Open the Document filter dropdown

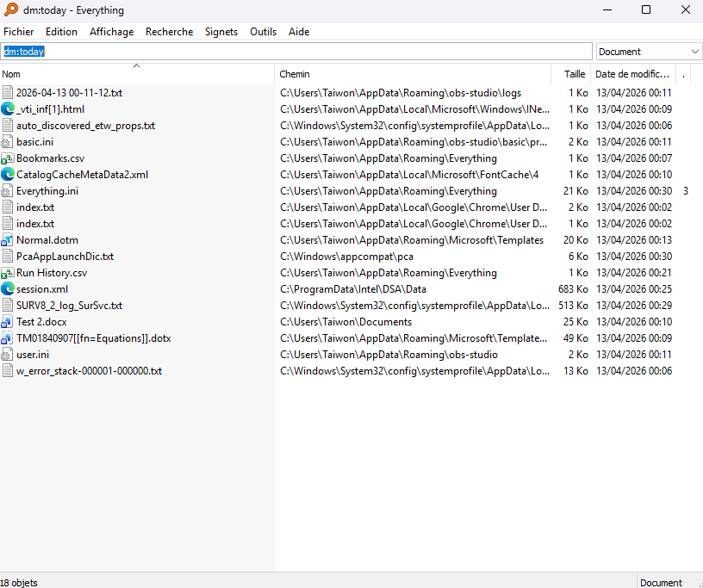coord(649,52)
